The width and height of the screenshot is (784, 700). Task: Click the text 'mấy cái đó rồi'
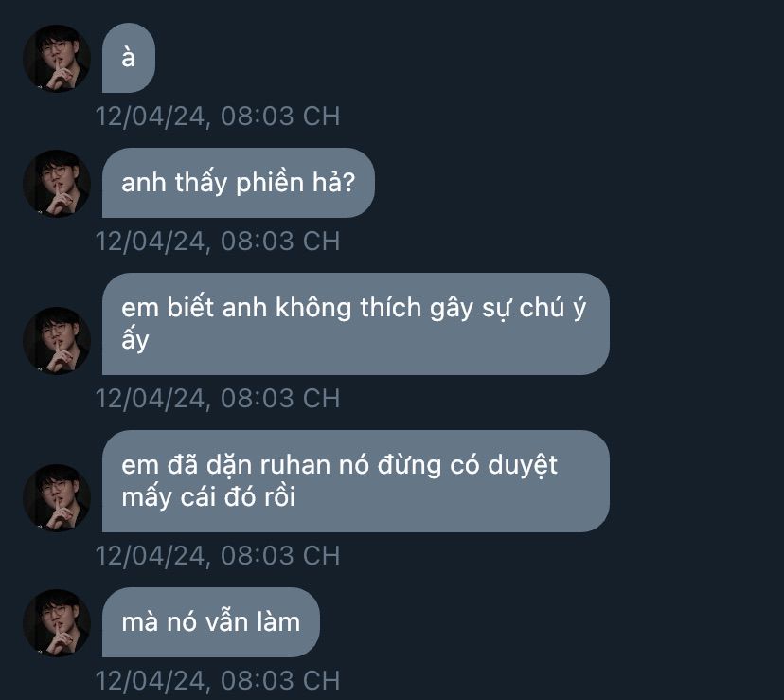coord(208,497)
